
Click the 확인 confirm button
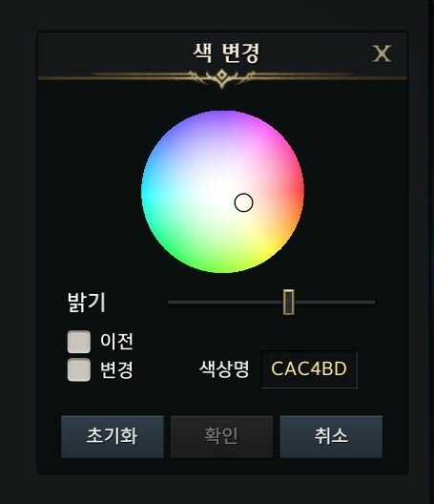[x=221, y=436]
